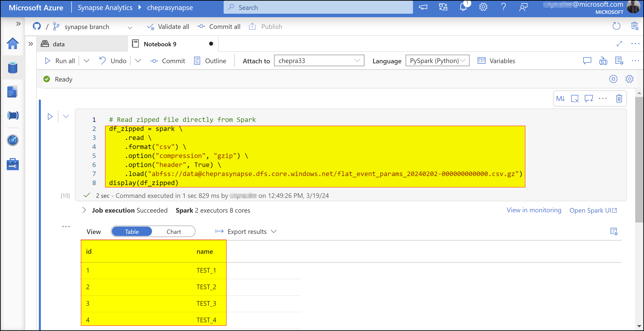Click Undo in notebook toolbar

coord(113,61)
